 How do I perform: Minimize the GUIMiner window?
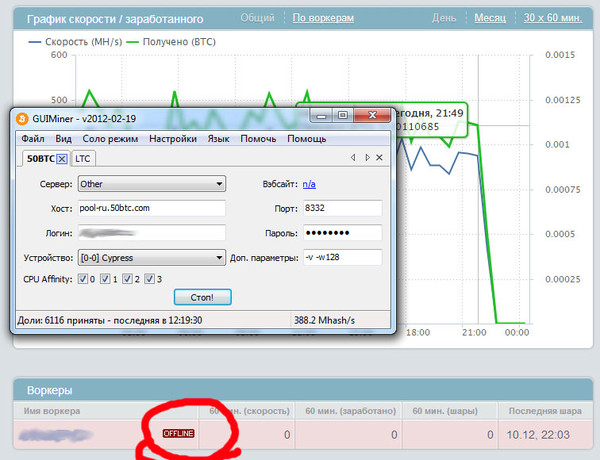321,115
